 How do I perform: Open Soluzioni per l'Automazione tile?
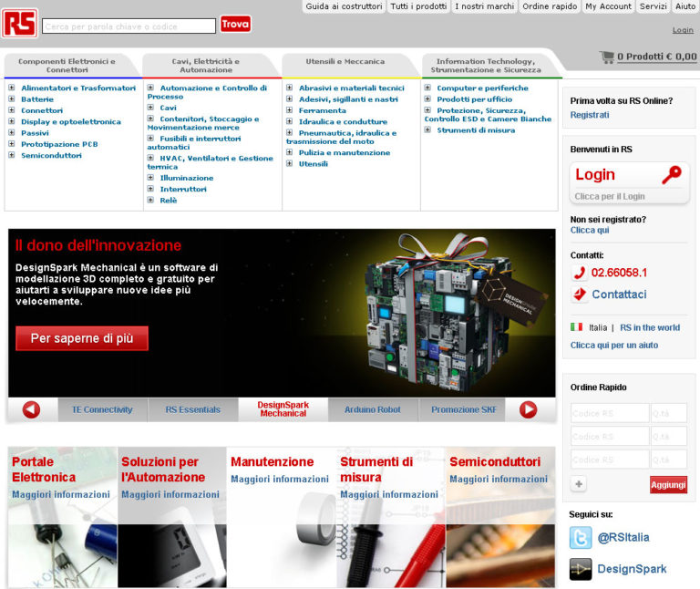click(x=172, y=517)
